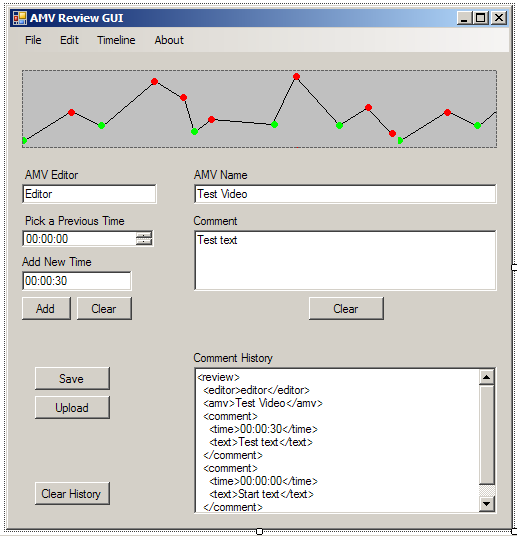Image resolution: width=517 pixels, height=536 pixels.
Task: Click the Add time button
Action: coord(47,309)
